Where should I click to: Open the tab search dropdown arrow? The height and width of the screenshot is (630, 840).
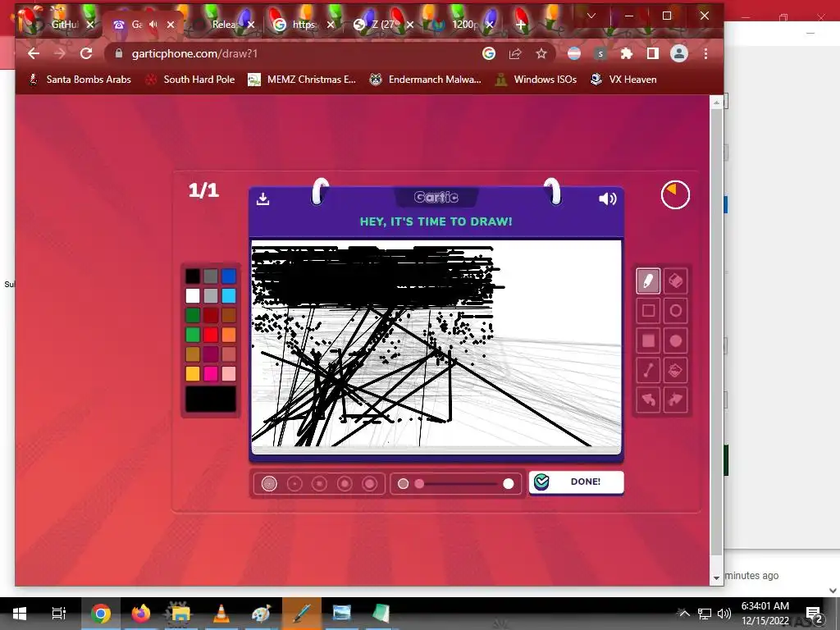point(591,16)
